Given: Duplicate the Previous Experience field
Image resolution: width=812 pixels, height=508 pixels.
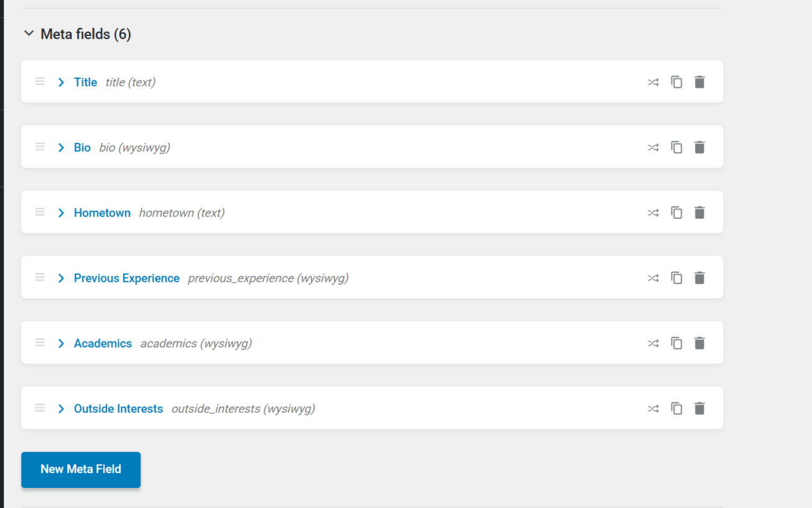Looking at the screenshot, I should click(676, 278).
